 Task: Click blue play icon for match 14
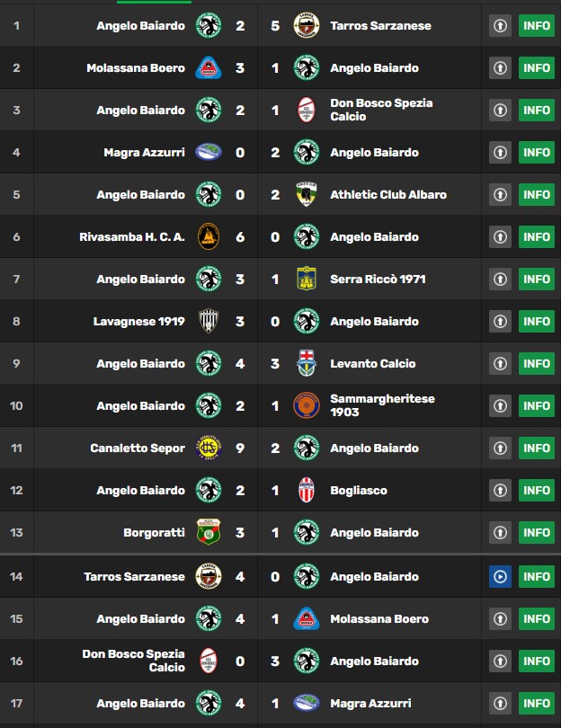[x=500, y=577]
